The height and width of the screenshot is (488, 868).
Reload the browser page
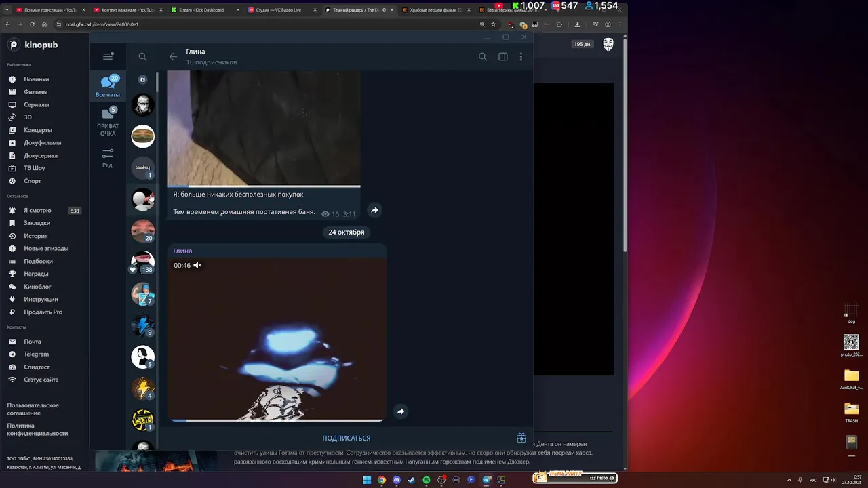tap(32, 24)
